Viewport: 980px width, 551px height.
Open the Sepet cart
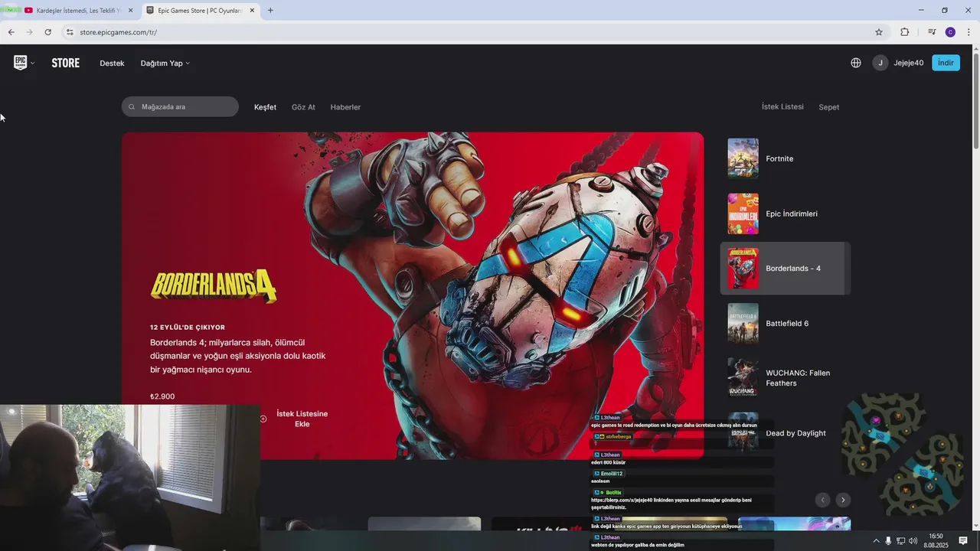[x=829, y=107]
